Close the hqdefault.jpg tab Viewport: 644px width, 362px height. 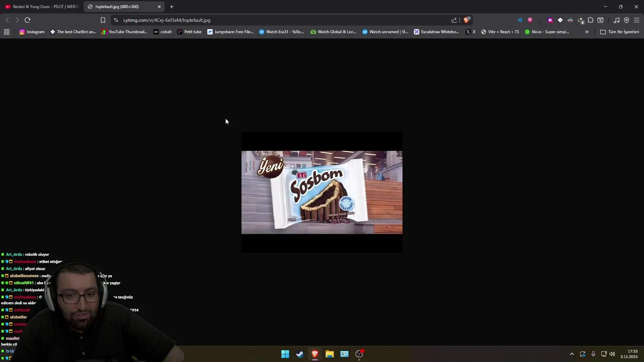click(x=159, y=7)
